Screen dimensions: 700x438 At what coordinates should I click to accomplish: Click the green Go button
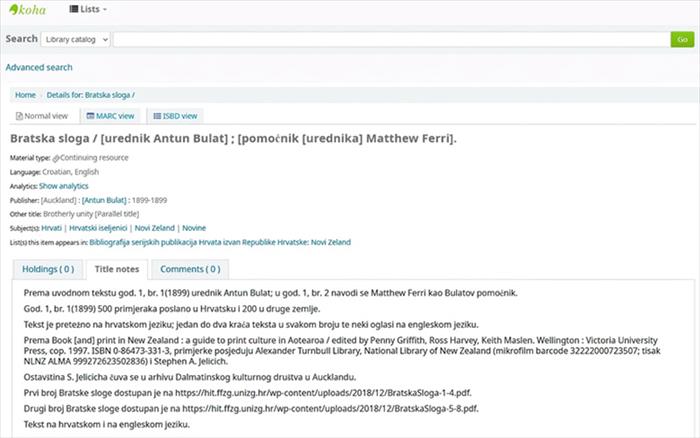pos(682,39)
